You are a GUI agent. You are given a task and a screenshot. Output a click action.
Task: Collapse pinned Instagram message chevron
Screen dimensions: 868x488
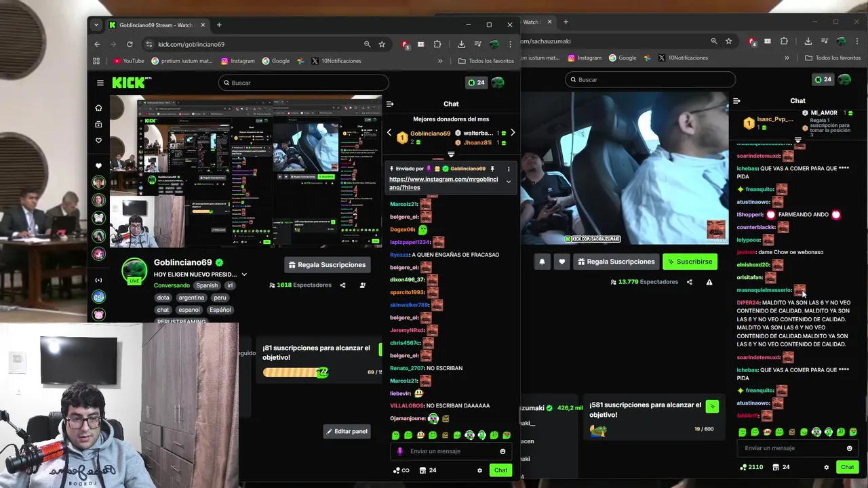509,182
